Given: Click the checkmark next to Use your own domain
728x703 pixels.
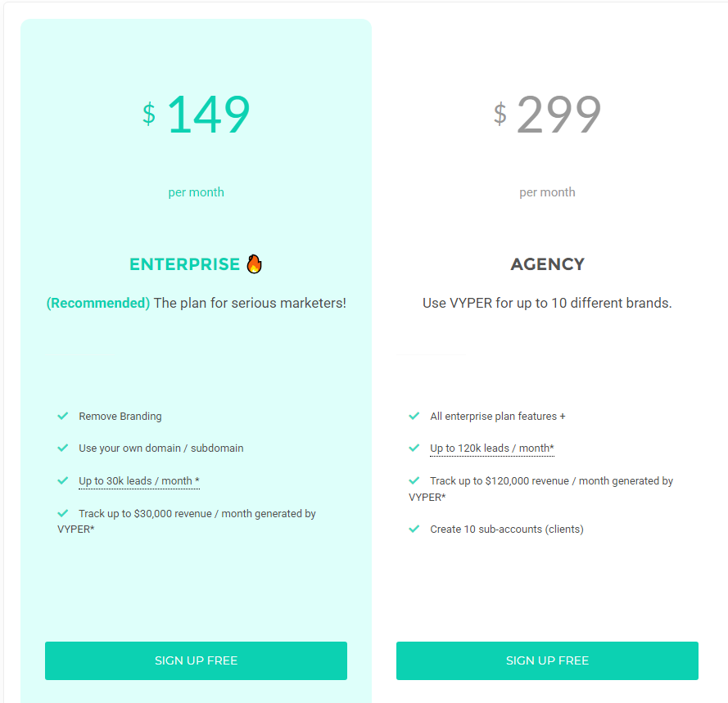Looking at the screenshot, I should click(x=62, y=448).
